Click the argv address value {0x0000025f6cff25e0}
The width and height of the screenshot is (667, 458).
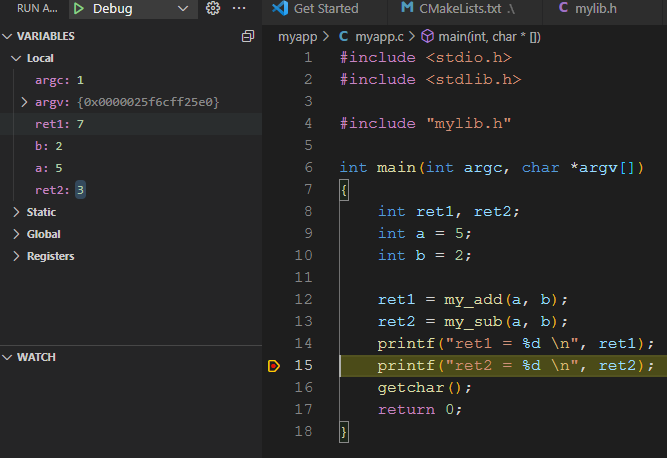148,102
